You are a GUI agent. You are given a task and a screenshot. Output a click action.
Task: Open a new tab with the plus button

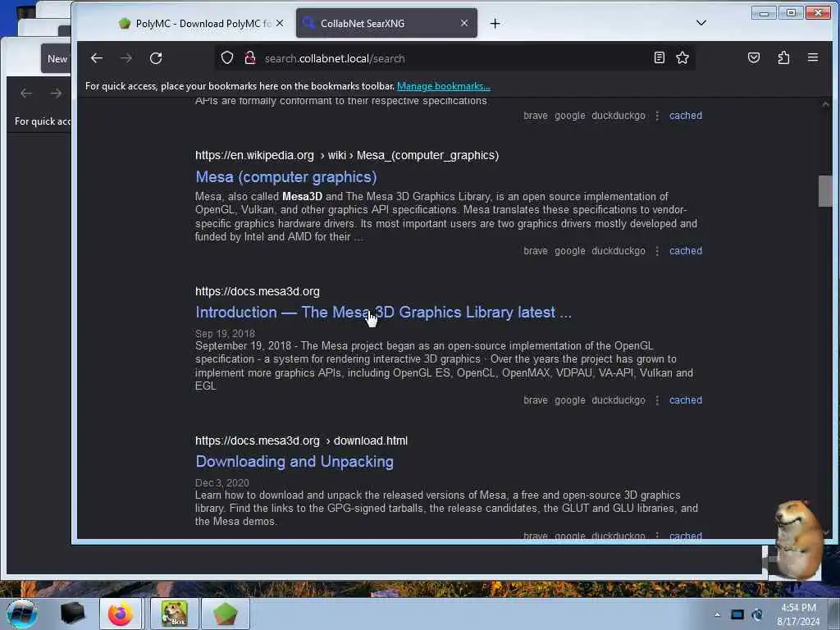click(x=495, y=24)
